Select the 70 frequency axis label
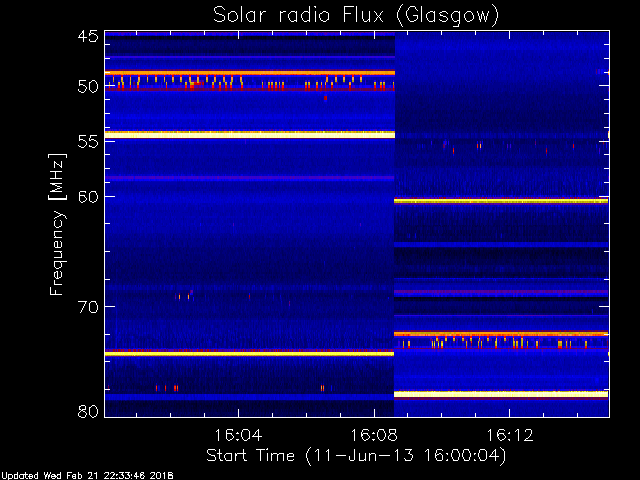 coord(88,307)
